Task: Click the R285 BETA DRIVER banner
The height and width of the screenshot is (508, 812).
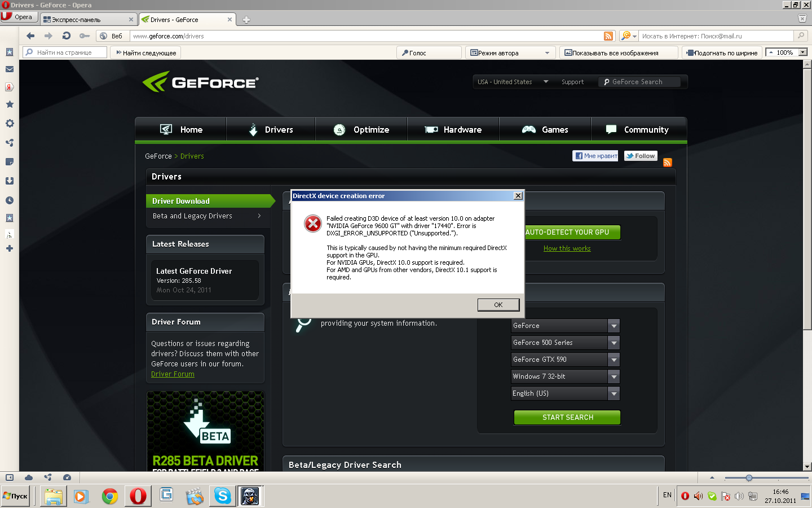Action: pyautogui.click(x=205, y=431)
